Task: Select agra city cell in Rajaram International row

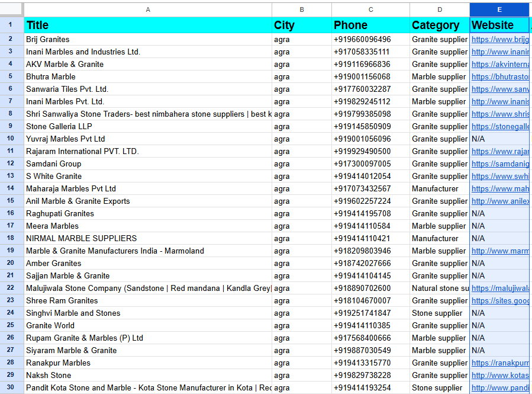Action: tap(302, 151)
